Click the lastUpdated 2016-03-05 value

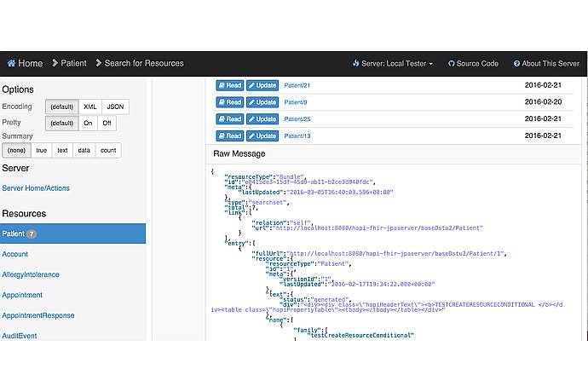pyautogui.click(x=340, y=192)
